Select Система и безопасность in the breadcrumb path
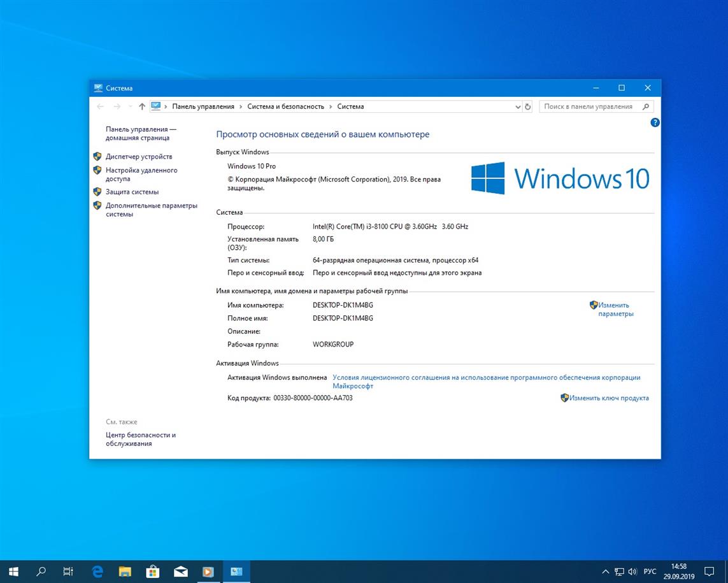 (x=285, y=106)
